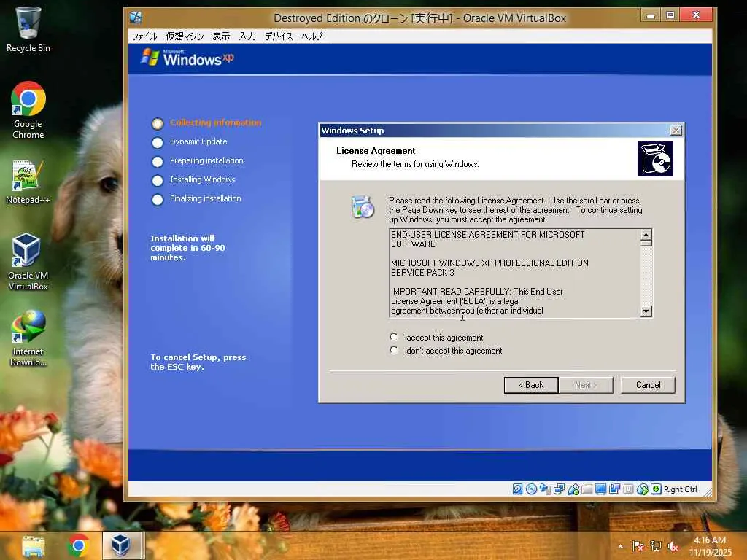Click the Windows XP logo banner
The width and height of the screenshot is (747, 560).
click(x=187, y=58)
